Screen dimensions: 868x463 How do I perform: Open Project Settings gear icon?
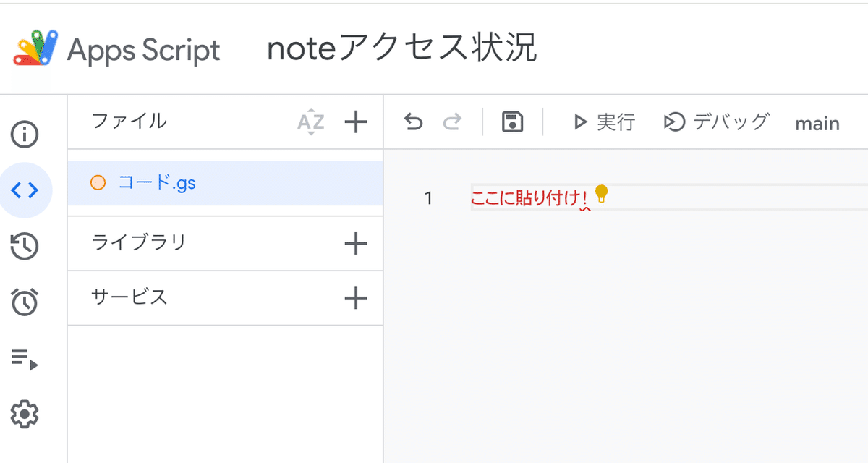(25, 415)
